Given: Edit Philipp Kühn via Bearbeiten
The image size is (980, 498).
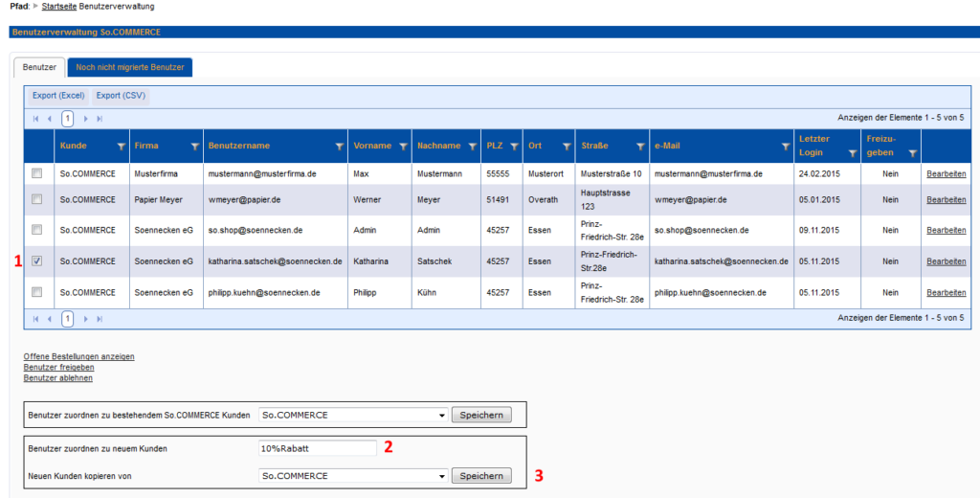Looking at the screenshot, I should tap(947, 293).
